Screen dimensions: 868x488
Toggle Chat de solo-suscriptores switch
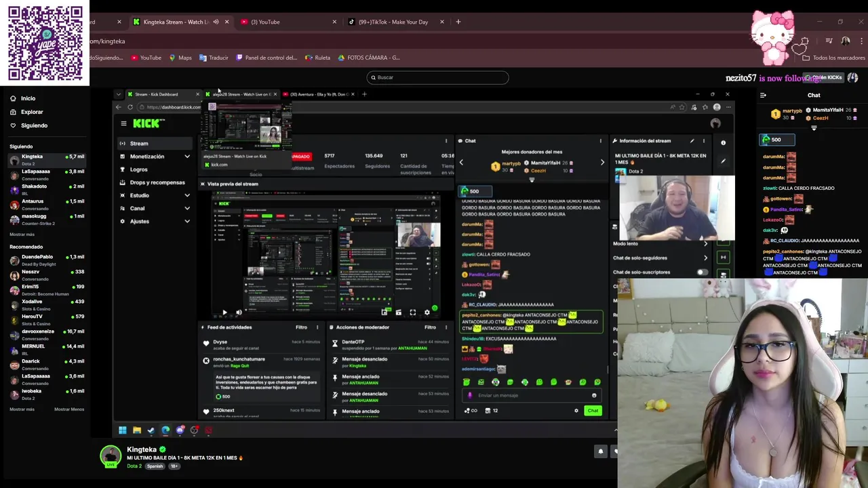click(703, 272)
